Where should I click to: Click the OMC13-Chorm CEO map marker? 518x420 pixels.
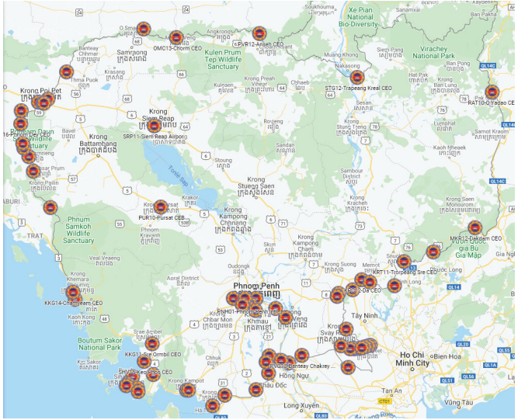pyautogui.click(x=176, y=37)
